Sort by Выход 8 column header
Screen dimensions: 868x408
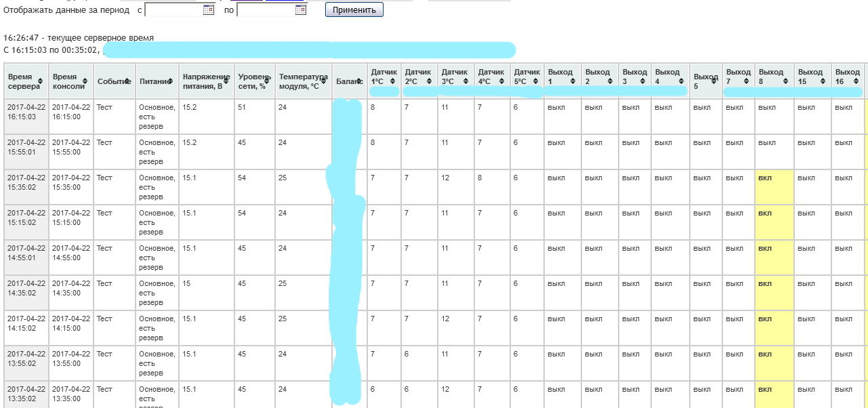[x=774, y=77]
